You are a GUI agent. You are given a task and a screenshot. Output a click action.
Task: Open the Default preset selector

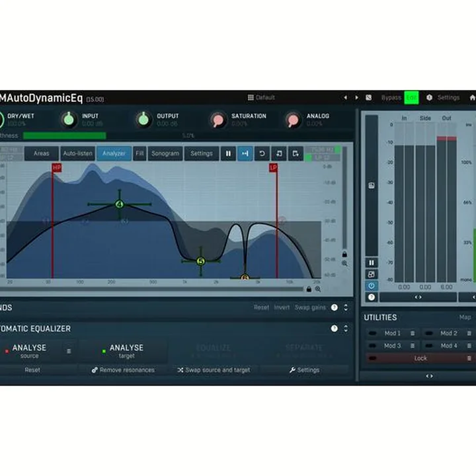261,97
